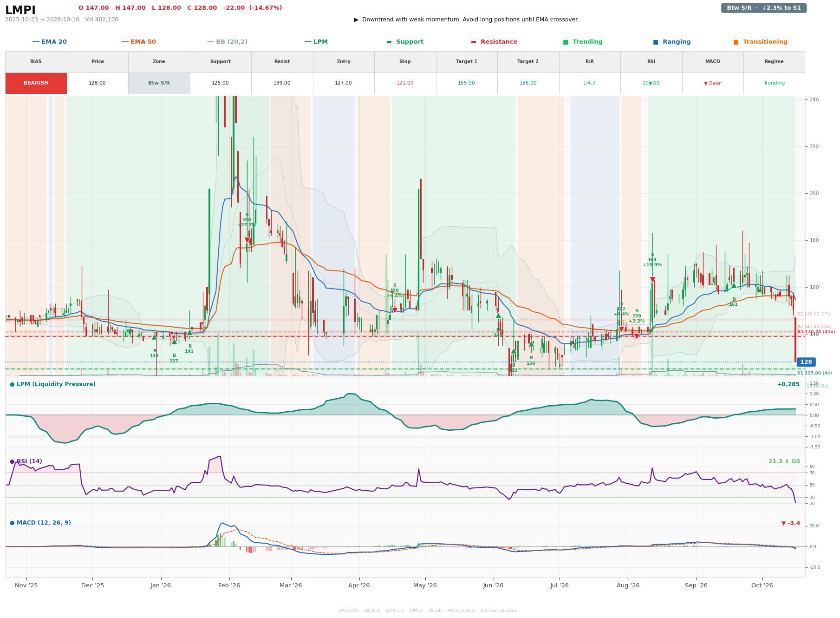Select the EMA 20 legend entry

(x=50, y=42)
